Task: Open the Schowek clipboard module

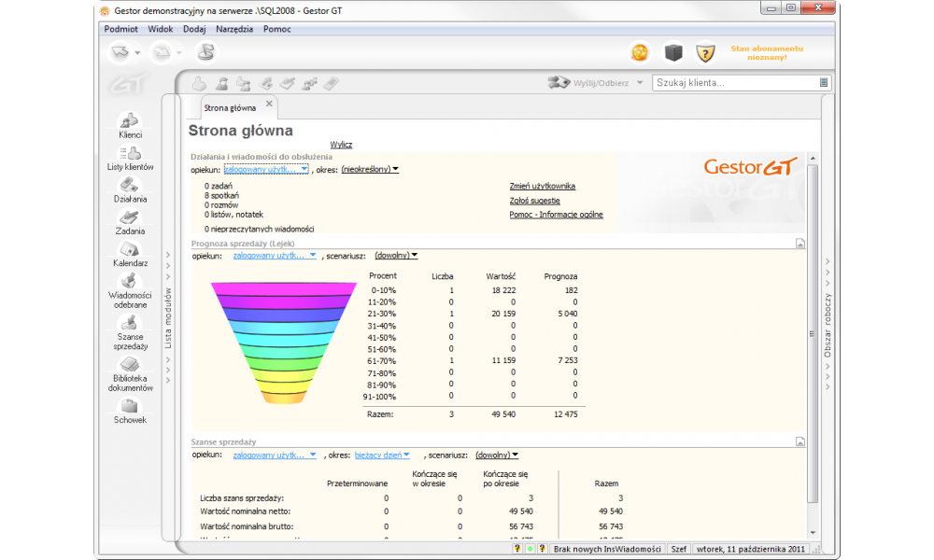Action: point(130,412)
